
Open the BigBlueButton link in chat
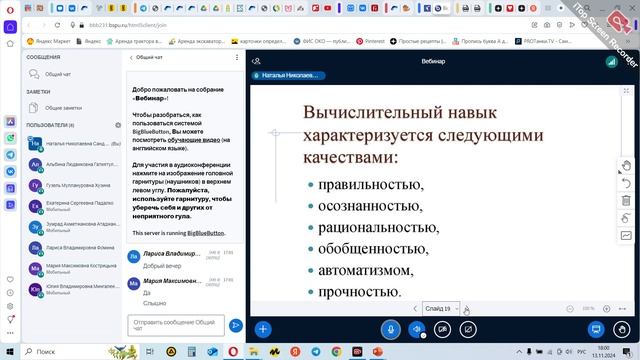[206, 233]
